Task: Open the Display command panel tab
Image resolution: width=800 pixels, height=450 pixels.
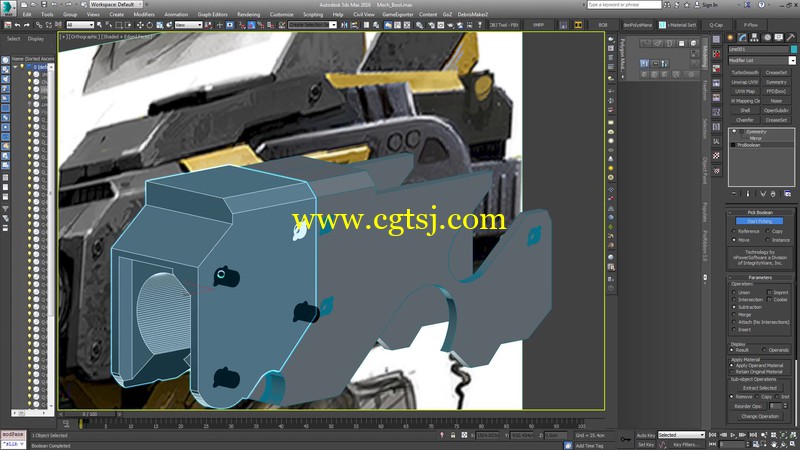Action: tap(779, 37)
